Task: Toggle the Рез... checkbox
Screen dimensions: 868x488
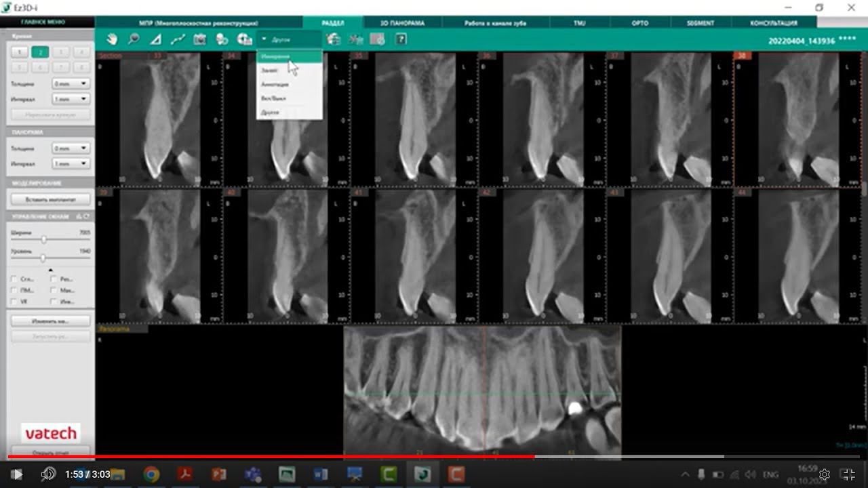Action: (54, 279)
